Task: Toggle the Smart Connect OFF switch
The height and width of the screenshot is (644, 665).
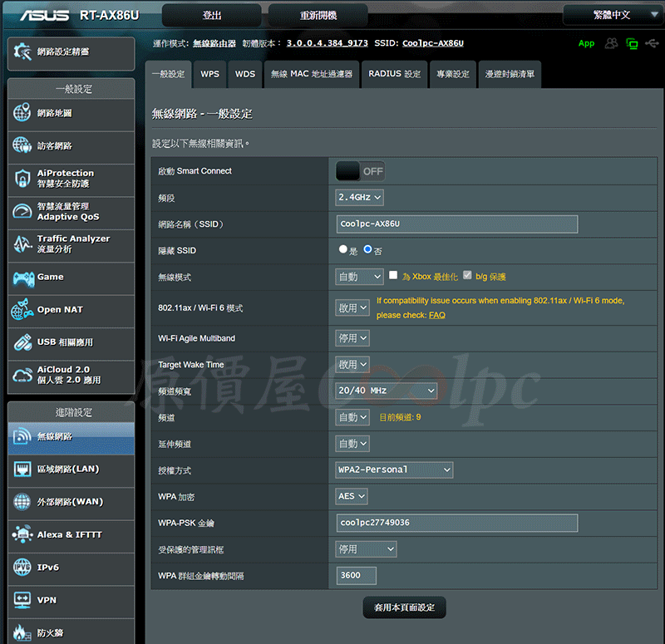Action: click(360, 171)
